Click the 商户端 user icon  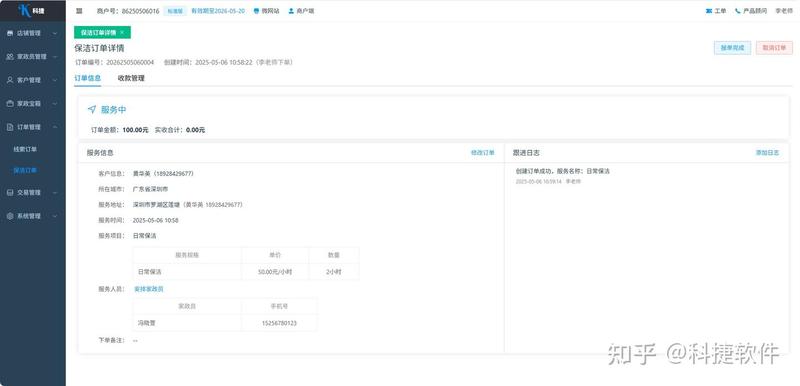[x=291, y=11]
